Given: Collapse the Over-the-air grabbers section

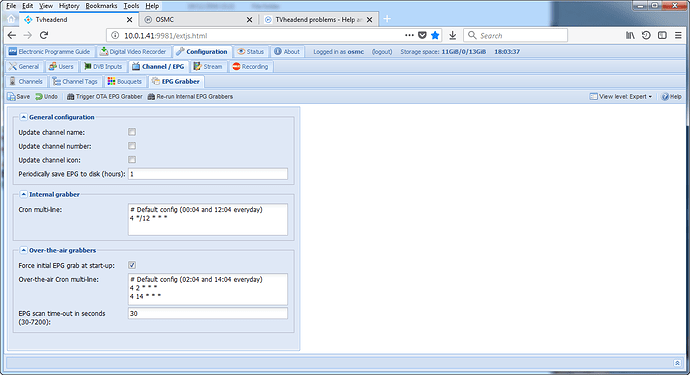Looking at the screenshot, I should point(24,250).
